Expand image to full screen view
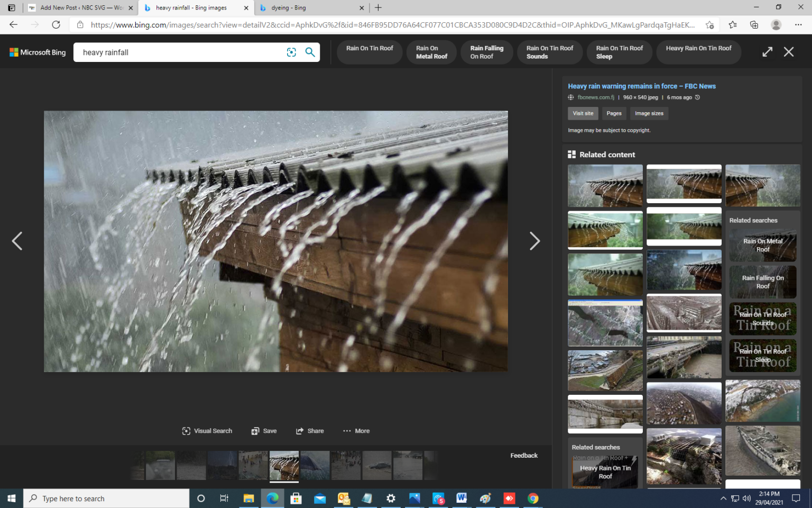Image resolution: width=812 pixels, height=508 pixels. click(767, 52)
